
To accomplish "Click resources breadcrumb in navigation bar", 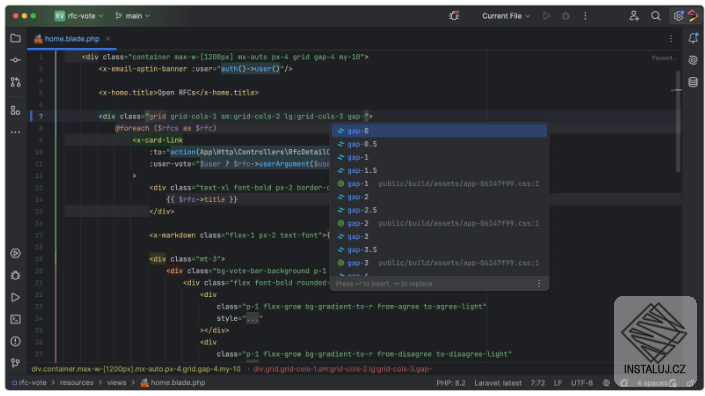I will coord(76,383).
